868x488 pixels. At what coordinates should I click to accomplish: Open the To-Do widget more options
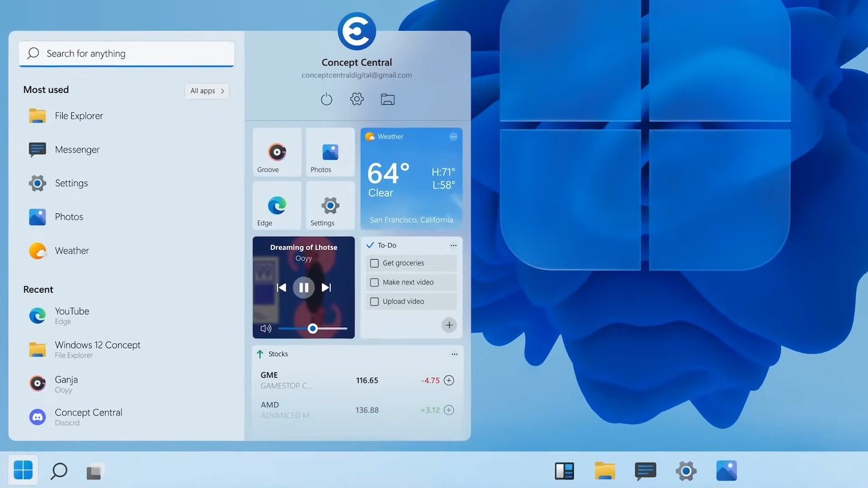click(x=453, y=246)
